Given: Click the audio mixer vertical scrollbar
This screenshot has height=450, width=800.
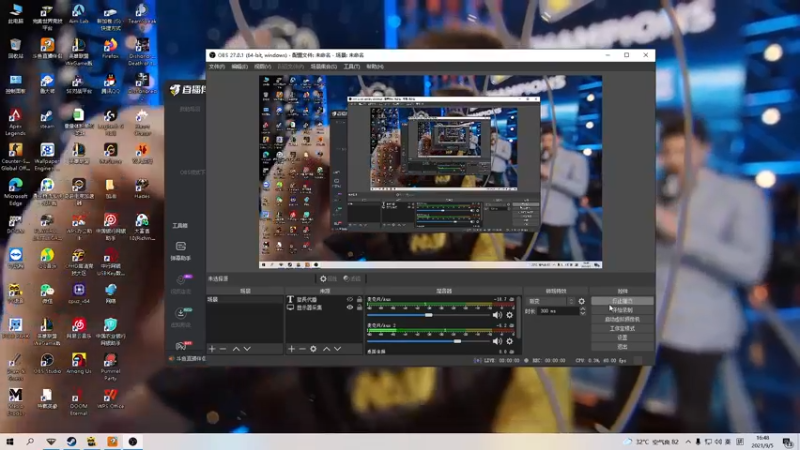Looking at the screenshot, I should coord(519,317).
